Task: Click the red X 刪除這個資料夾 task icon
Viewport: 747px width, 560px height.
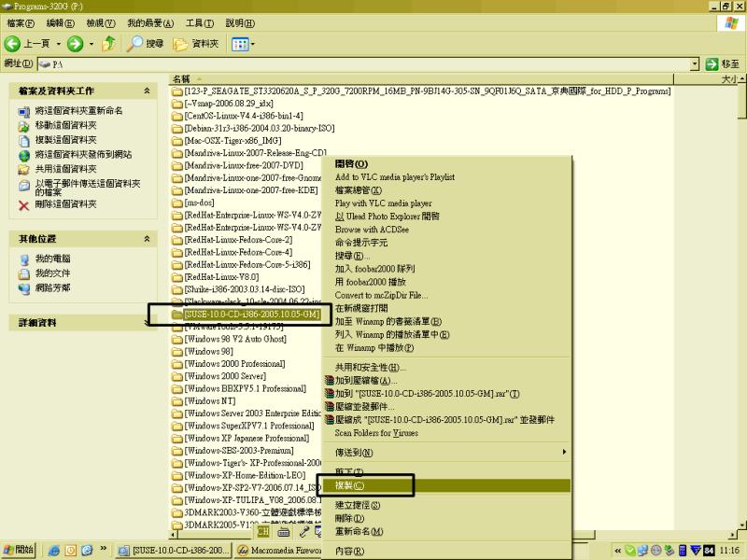Action: [24, 205]
